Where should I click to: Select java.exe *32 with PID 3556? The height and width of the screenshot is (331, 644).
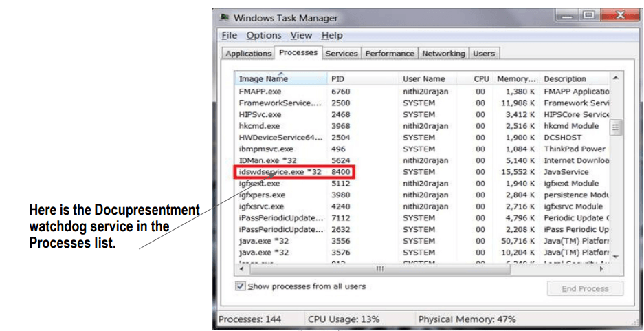pyautogui.click(x=422, y=241)
